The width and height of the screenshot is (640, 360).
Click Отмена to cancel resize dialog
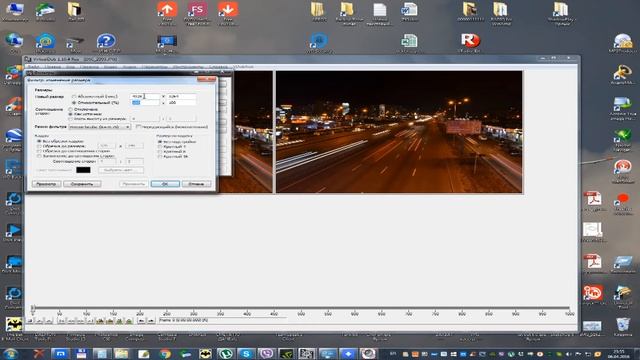(x=196, y=184)
